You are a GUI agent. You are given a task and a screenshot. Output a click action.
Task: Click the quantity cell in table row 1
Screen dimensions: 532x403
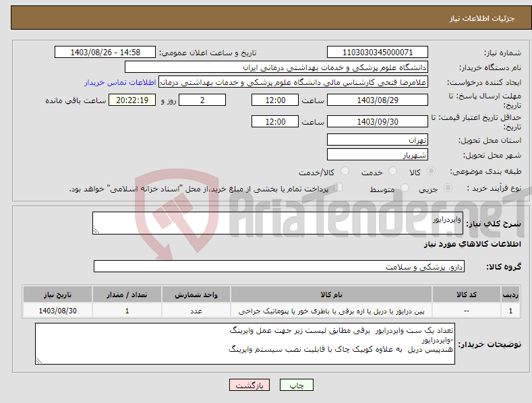pyautogui.click(x=127, y=311)
